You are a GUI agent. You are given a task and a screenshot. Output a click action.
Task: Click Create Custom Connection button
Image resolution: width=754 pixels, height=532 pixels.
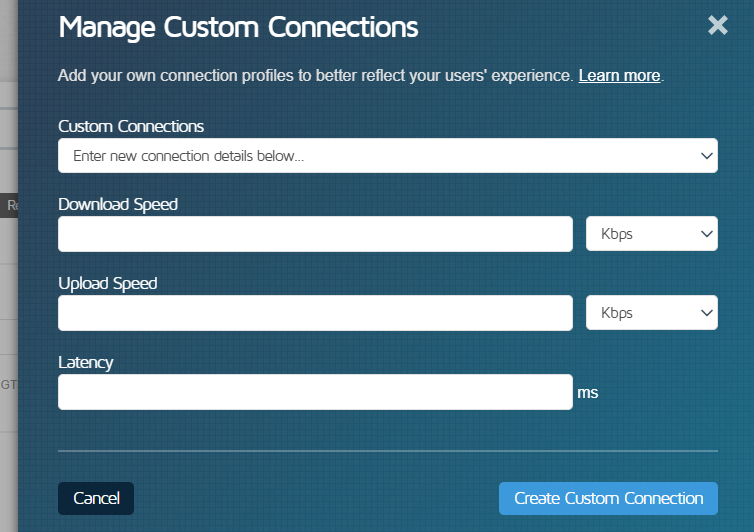click(x=608, y=498)
